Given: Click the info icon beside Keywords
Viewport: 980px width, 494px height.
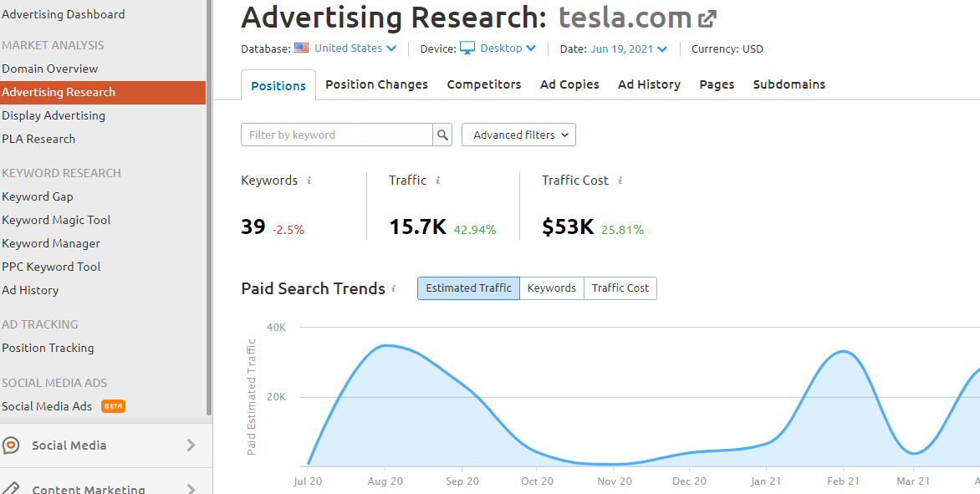Looking at the screenshot, I should [x=309, y=181].
